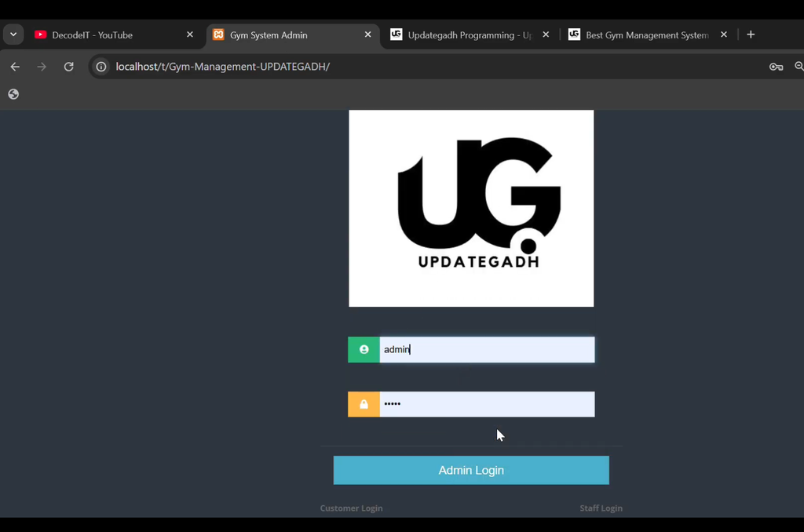This screenshot has width=804, height=532.
Task: Click the UG favicon on Best Gym tab
Action: [574, 35]
